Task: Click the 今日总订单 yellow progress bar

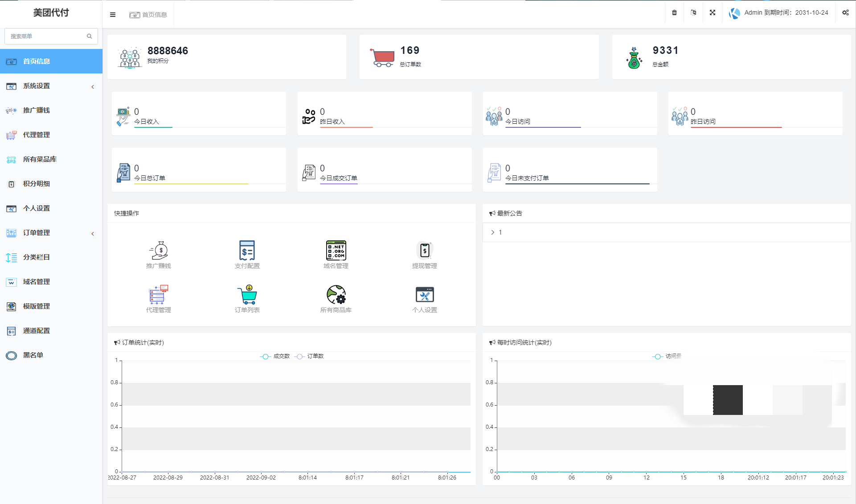Action: click(x=191, y=183)
